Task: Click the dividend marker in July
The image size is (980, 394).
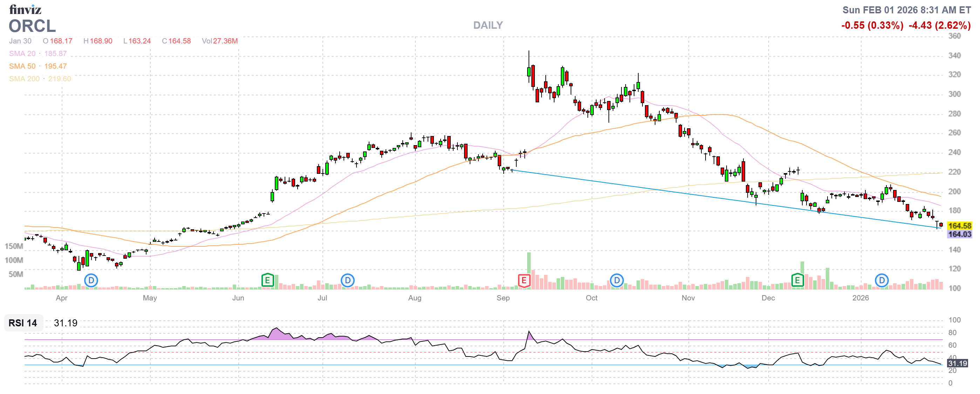Action: pyautogui.click(x=347, y=281)
